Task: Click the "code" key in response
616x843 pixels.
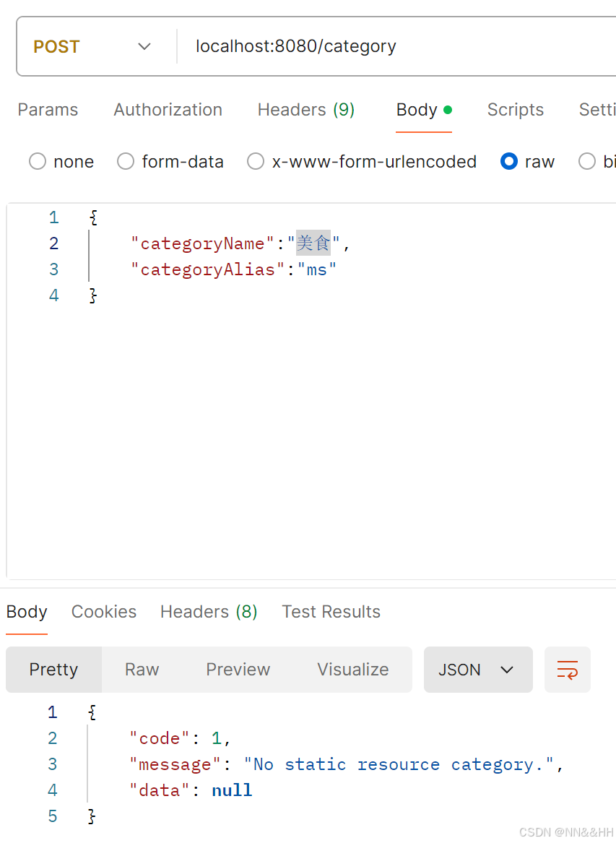Action: (159, 738)
